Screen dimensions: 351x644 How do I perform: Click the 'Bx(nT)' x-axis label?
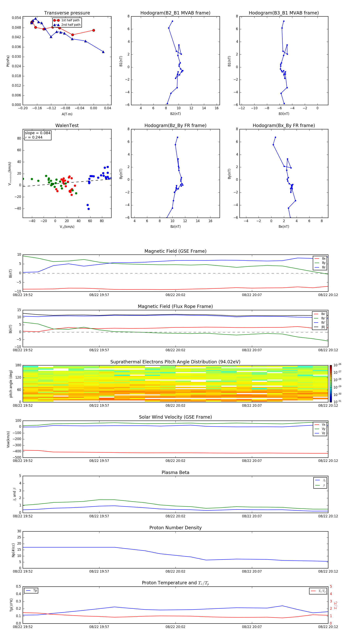(284, 227)
